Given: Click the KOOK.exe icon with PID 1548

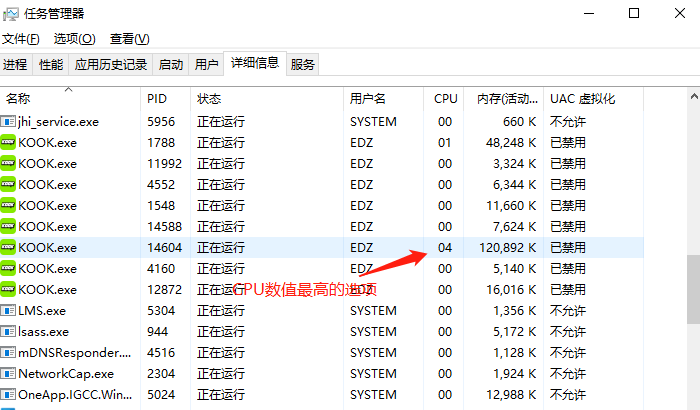Looking at the screenshot, I should click(8, 205).
